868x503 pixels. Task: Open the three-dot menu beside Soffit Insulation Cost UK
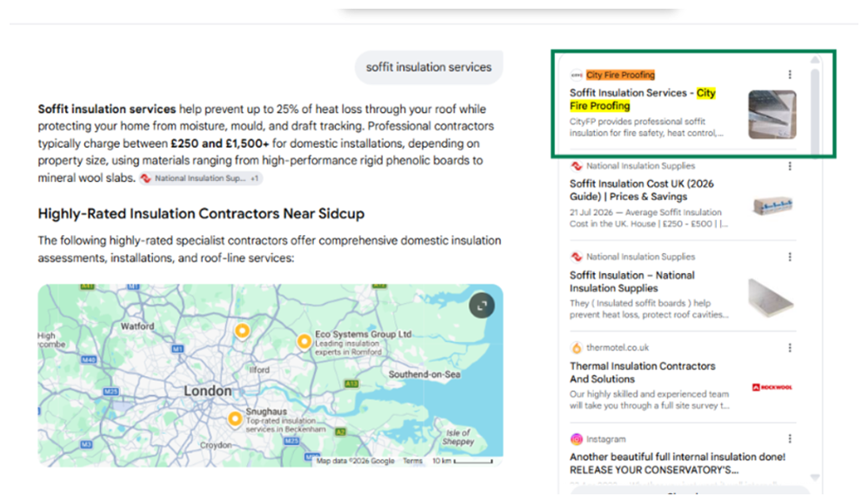790,165
